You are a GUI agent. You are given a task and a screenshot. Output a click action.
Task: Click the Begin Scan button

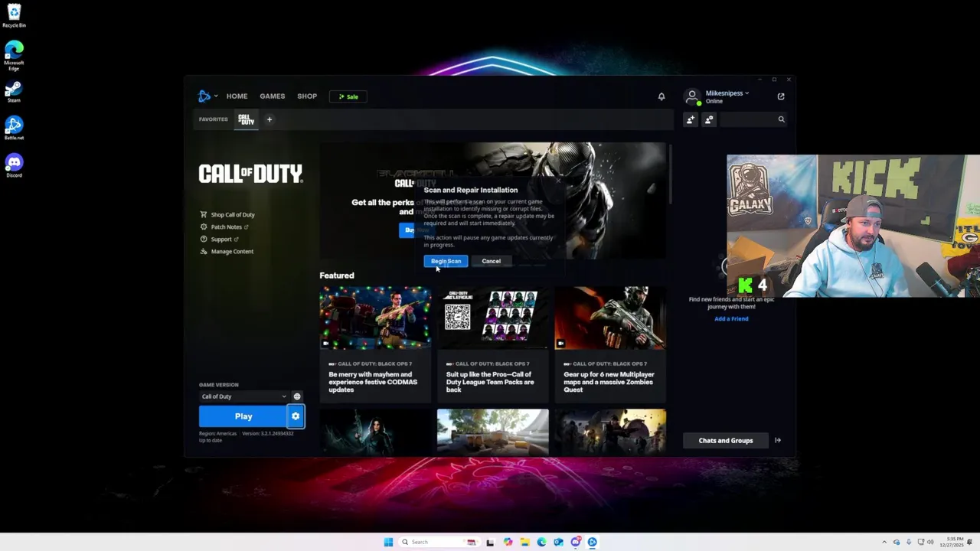pos(446,261)
